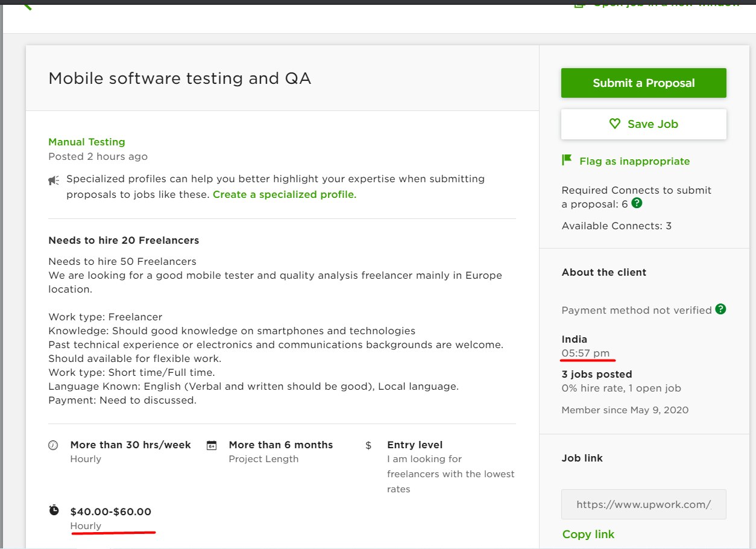Click the clock icon beside More than 30 hrs/week
Screen dimensions: 756x549
pos(53,445)
